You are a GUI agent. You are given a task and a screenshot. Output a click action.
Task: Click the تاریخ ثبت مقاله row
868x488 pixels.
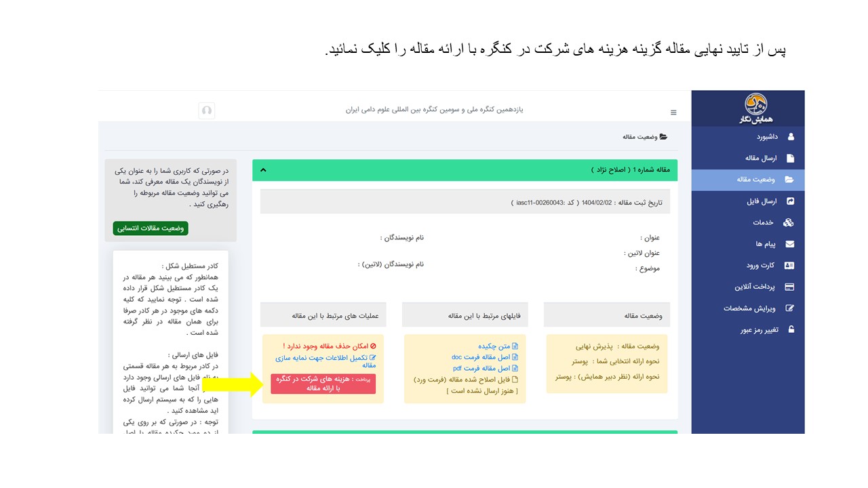click(465, 202)
